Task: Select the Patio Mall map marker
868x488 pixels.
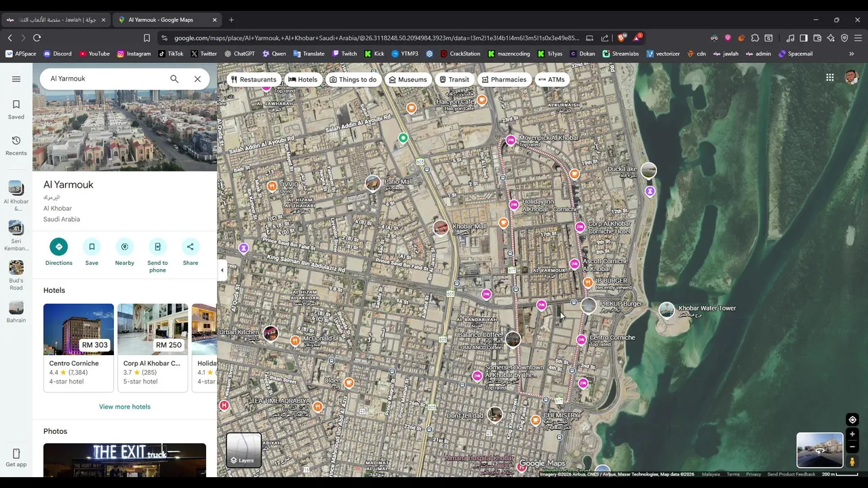Action: 372,182
